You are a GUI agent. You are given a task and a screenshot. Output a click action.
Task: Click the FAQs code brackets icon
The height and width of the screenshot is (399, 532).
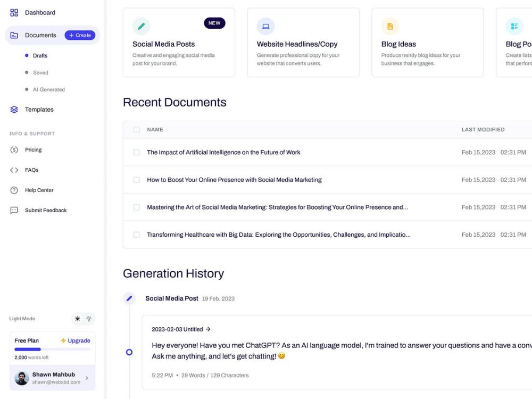point(14,170)
